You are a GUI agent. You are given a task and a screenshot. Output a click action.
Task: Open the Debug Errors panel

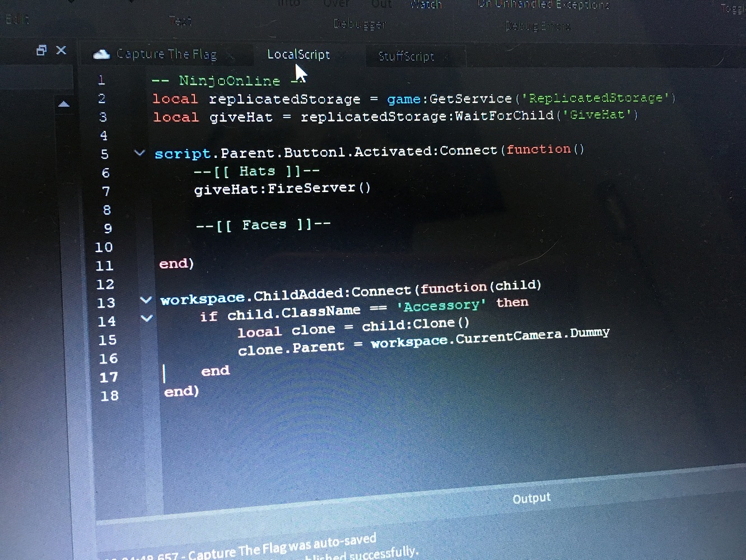(538, 26)
